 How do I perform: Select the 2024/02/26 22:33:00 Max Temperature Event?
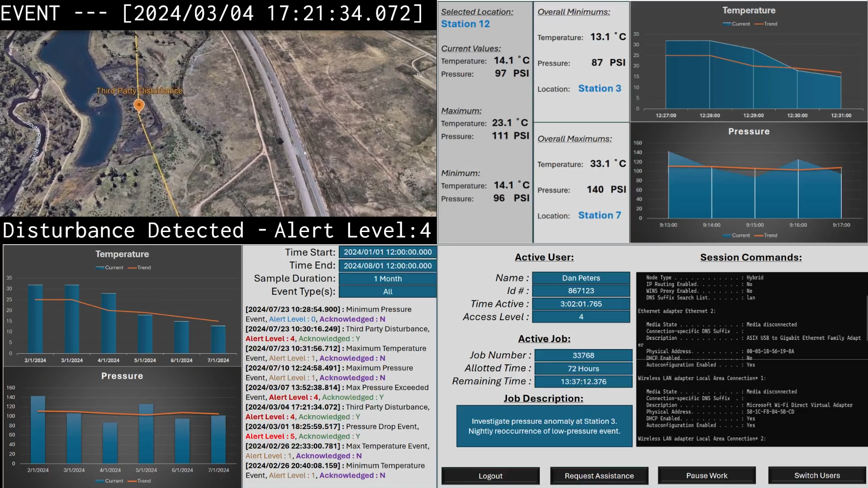point(337,451)
